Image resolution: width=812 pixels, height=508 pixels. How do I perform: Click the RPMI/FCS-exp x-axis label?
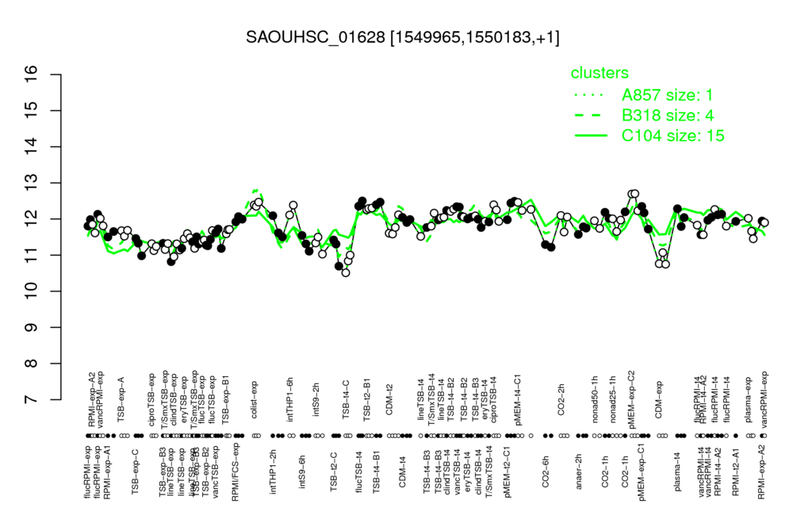[x=235, y=471]
